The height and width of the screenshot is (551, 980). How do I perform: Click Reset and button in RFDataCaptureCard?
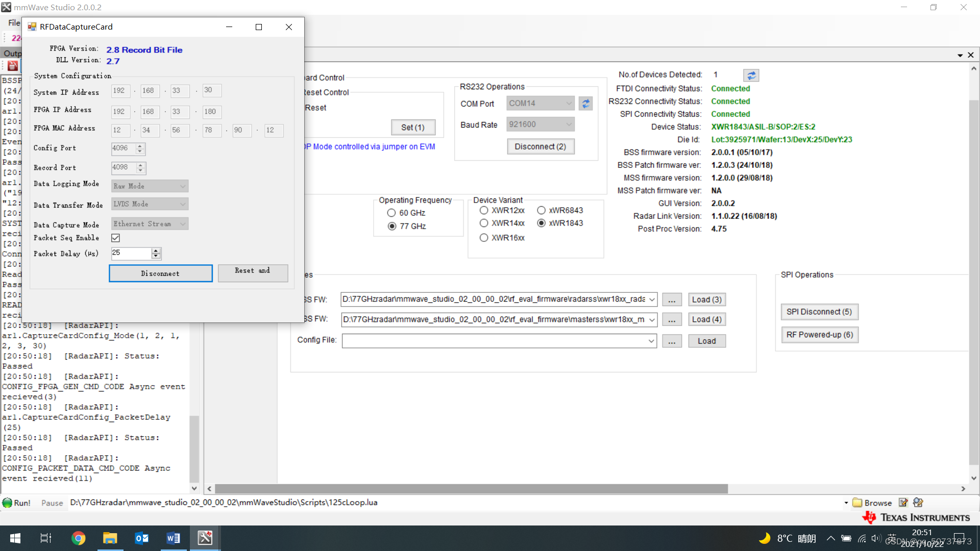click(252, 272)
